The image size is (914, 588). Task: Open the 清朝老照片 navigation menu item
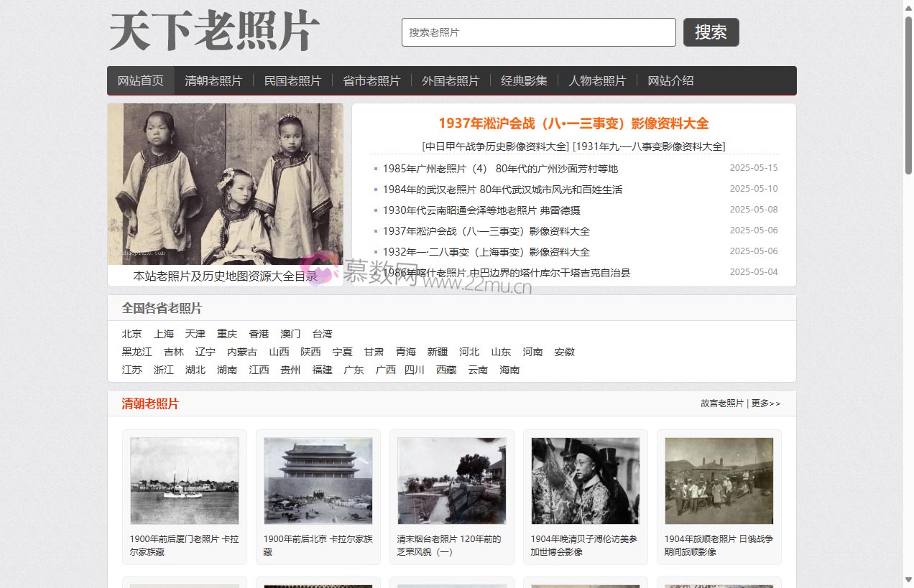(213, 80)
